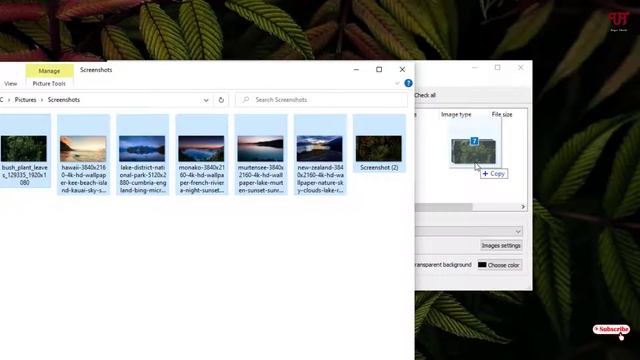The height and width of the screenshot is (360, 640).
Task: Select the monako night sunset thumbnail
Action: (201, 149)
